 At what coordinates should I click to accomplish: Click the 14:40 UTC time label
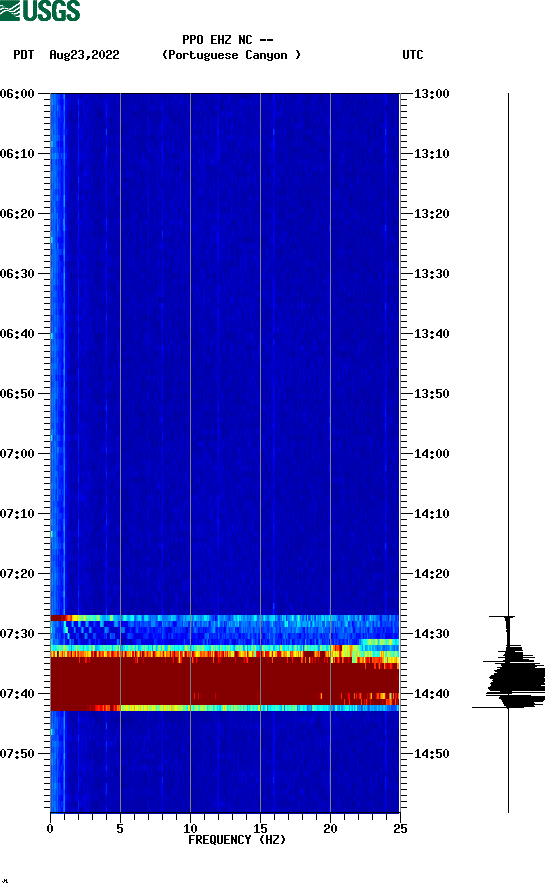(432, 694)
